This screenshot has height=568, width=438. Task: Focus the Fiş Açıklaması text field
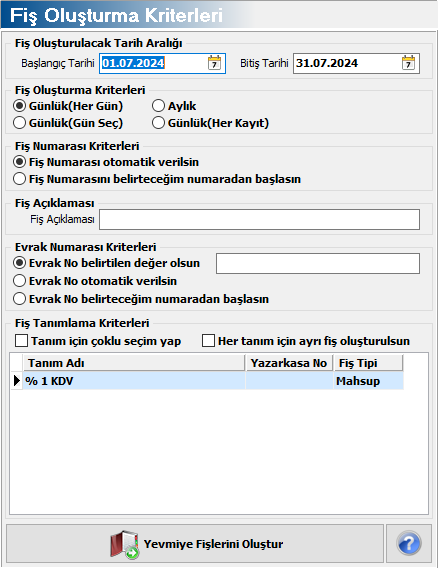[259, 219]
